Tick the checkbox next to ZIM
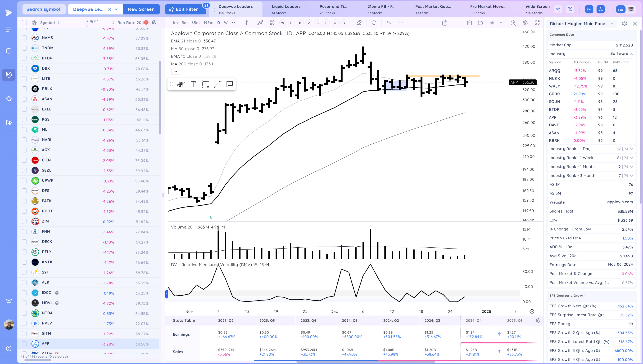Image resolution: width=643 pixels, height=364 pixels. [24, 222]
